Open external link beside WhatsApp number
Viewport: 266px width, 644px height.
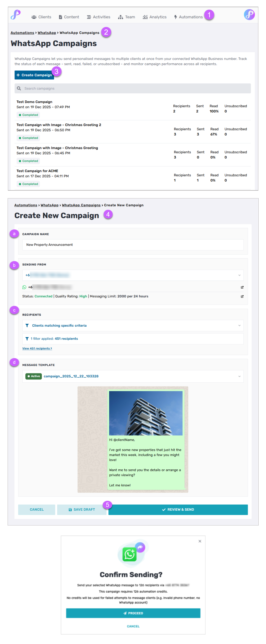point(242,287)
